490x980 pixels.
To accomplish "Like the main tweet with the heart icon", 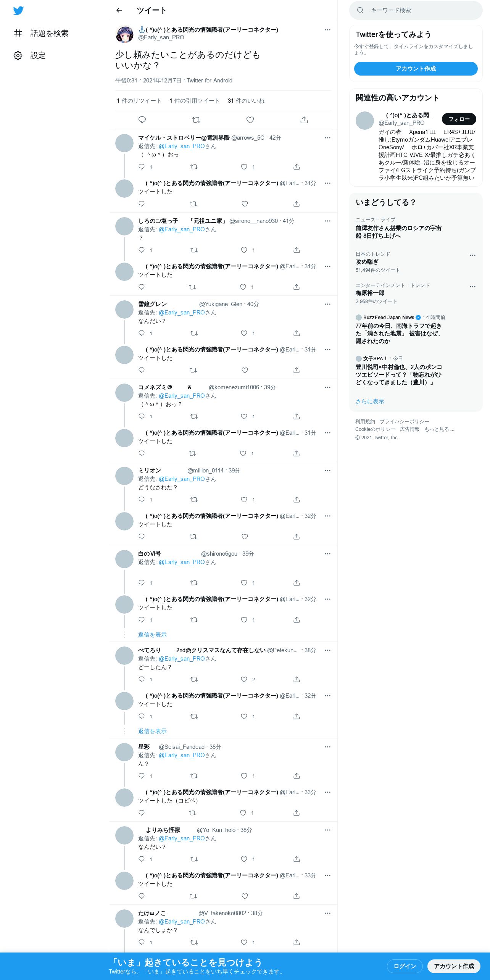I will 250,120.
